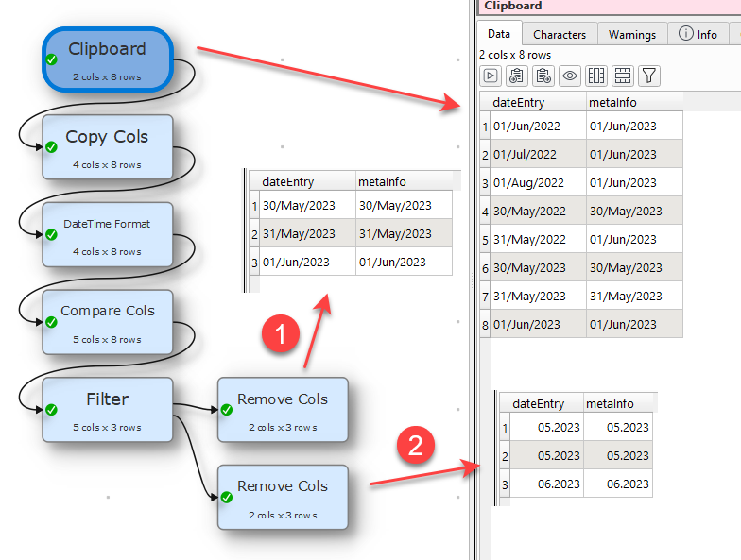Click the green check on the Clipboard node
Viewport: 741px width, 560px height.
tap(51, 59)
